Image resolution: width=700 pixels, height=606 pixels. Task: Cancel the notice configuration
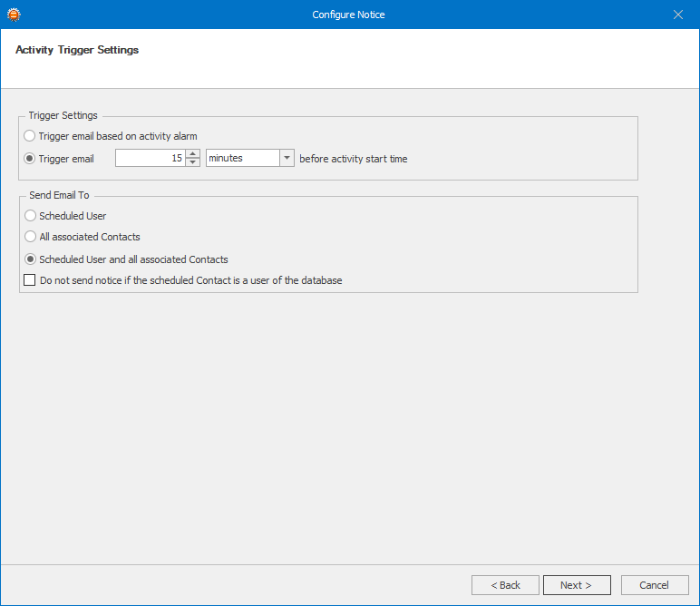654,585
